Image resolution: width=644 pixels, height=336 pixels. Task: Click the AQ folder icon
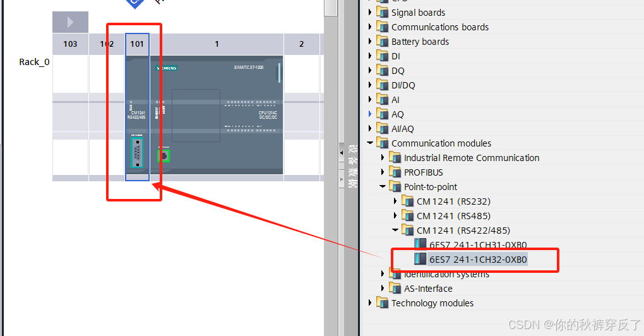pos(382,114)
